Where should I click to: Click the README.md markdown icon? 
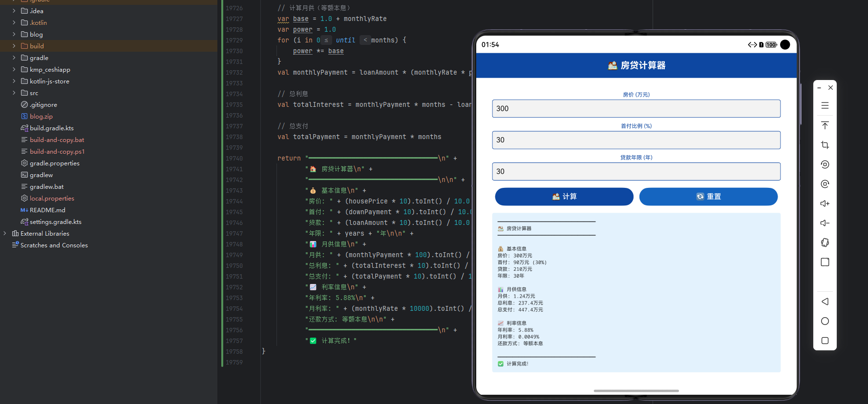point(24,210)
